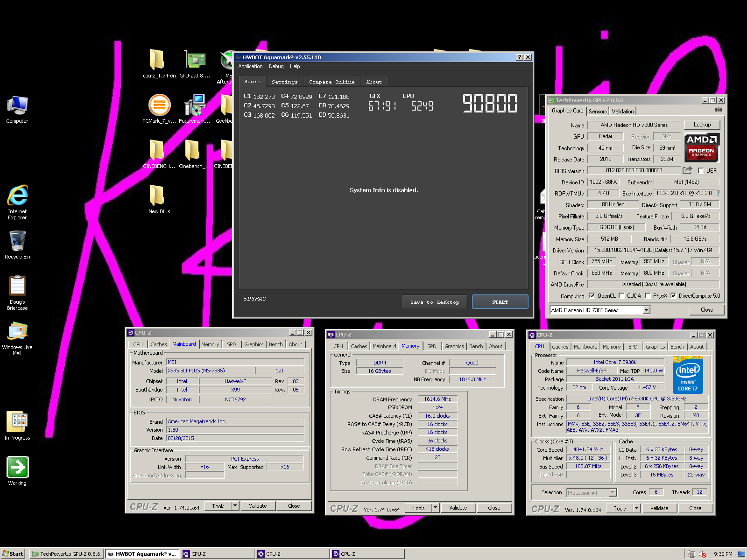This screenshot has width=747, height=560.
Task: Click Save to desktop button
Action: 435,302
